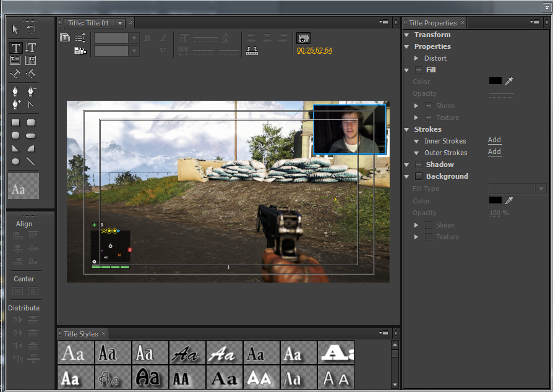Click the Aa style preview swatch in tools panel
The height and width of the screenshot is (392, 553).
tap(24, 186)
